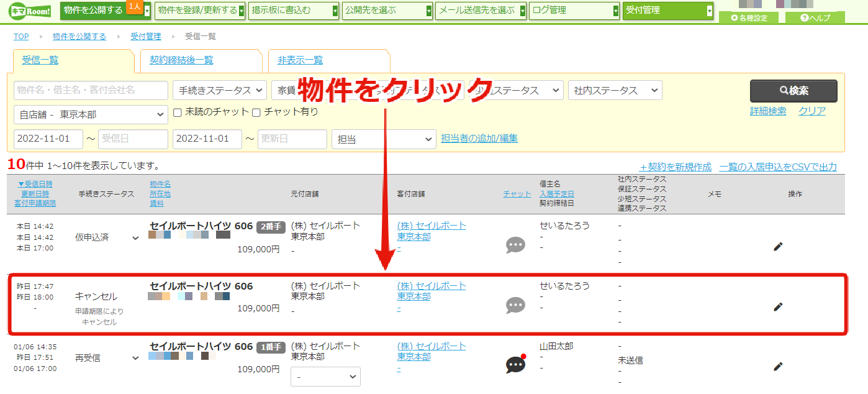Open 手続きステータス dropdown filter
This screenshot has height=394, width=868.
point(220,90)
